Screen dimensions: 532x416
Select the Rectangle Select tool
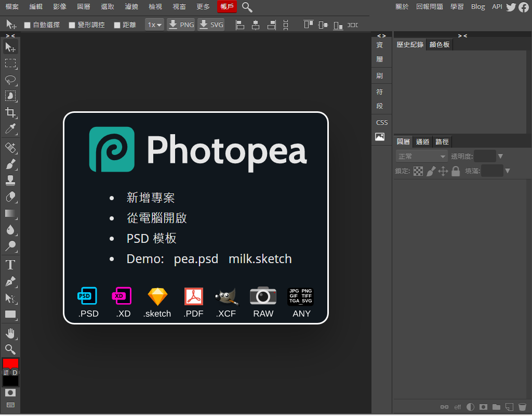pyautogui.click(x=10, y=63)
